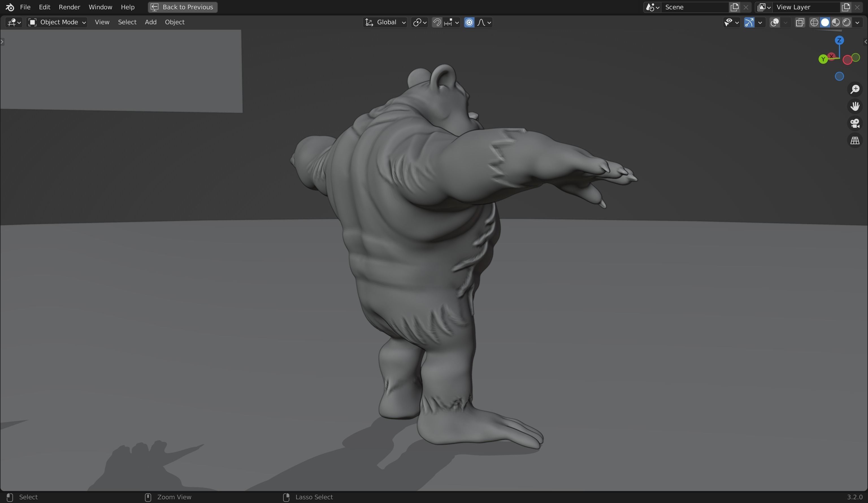Open the File menu

tap(25, 7)
